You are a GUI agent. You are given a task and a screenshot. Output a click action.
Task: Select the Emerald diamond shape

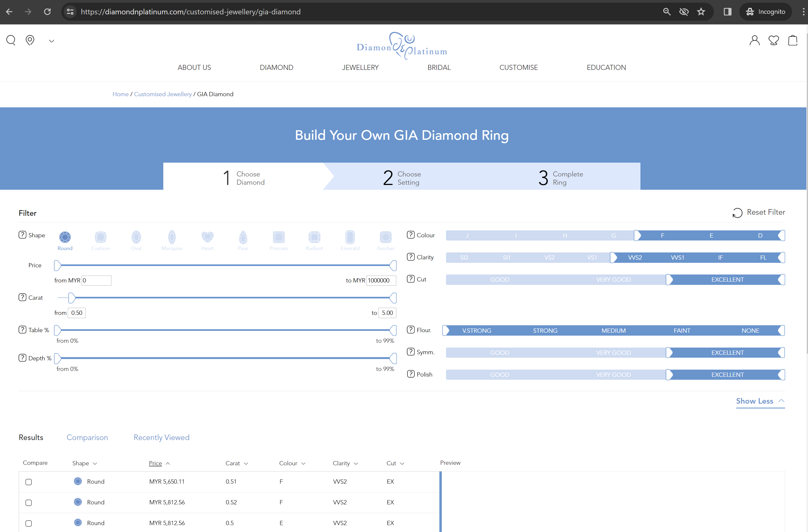(x=350, y=240)
